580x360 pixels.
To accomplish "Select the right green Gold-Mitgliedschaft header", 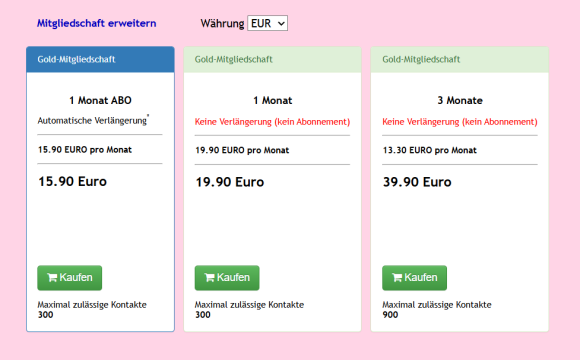I will (x=460, y=59).
